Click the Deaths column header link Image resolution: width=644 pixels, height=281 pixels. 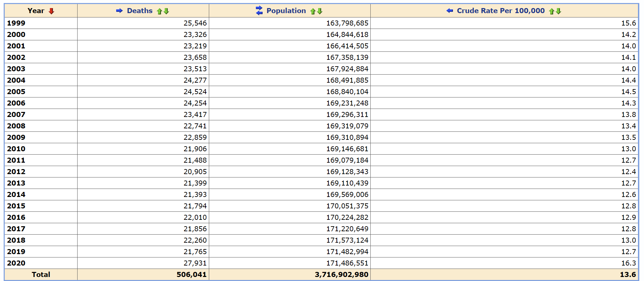[x=140, y=11]
